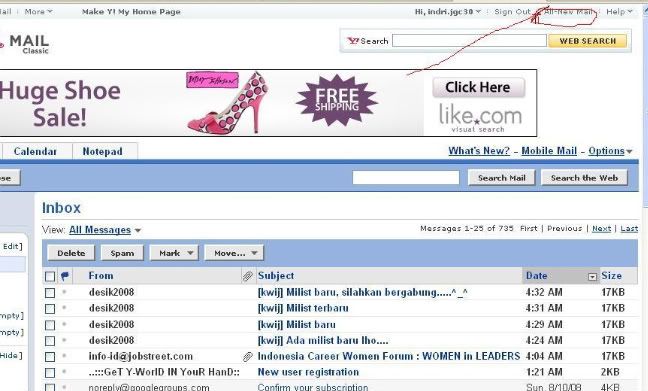Viewport: 648px width, 391px height.
Task: Open the Mark dropdown
Action: click(174, 253)
